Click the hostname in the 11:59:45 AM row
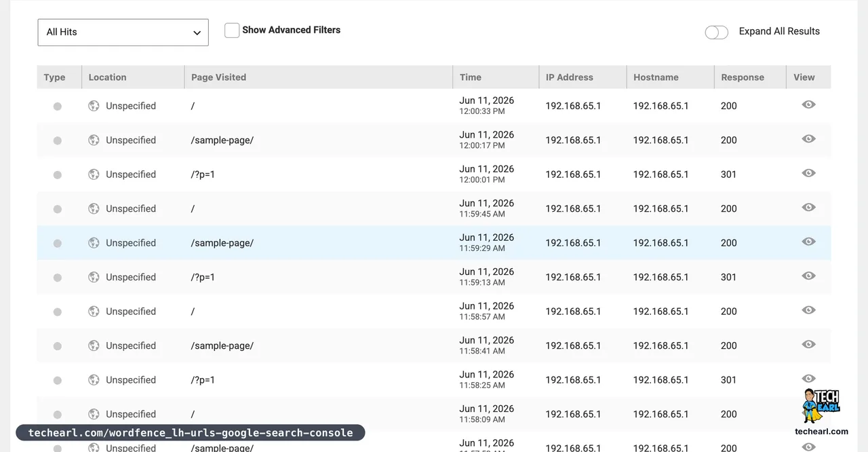Viewport: 868px width, 452px height. tap(661, 208)
